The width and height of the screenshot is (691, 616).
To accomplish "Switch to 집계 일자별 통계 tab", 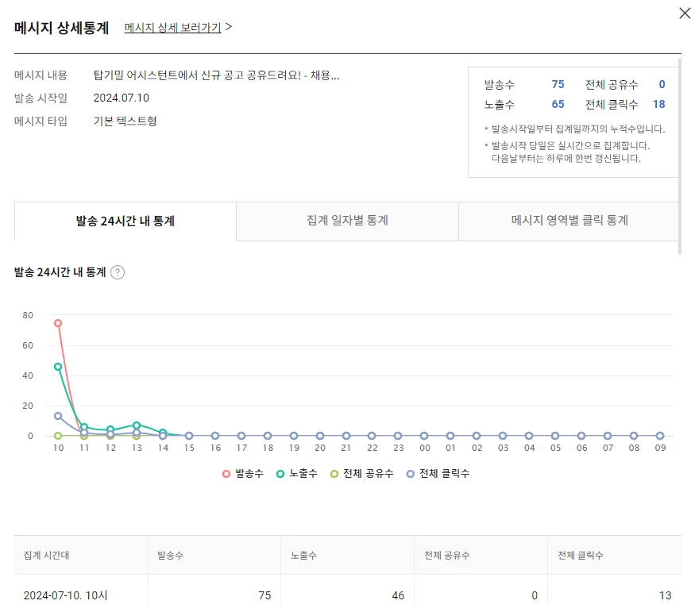I will point(347,221).
